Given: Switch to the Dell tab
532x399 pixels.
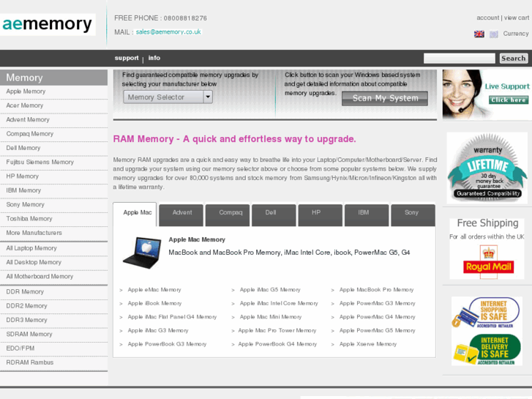Looking at the screenshot, I should coord(274,215).
